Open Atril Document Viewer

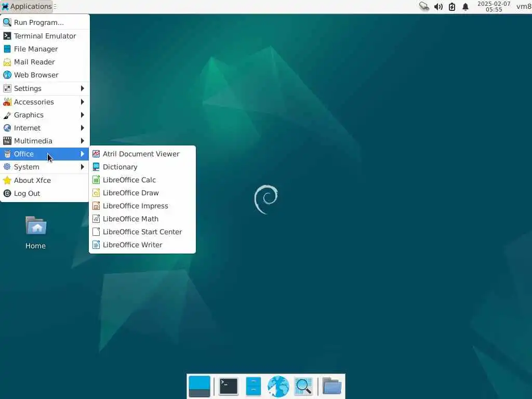pos(142,154)
